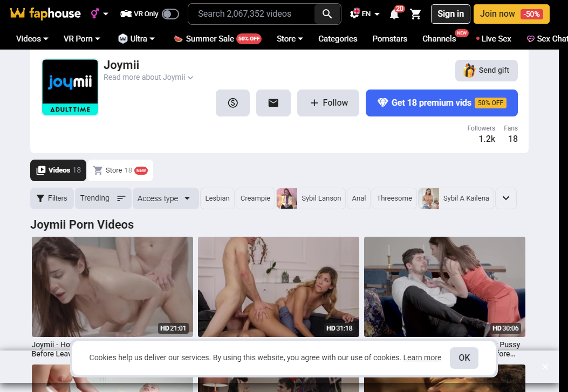Open the Categories menu item
Image resolution: width=568 pixels, height=392 pixels.
point(338,39)
